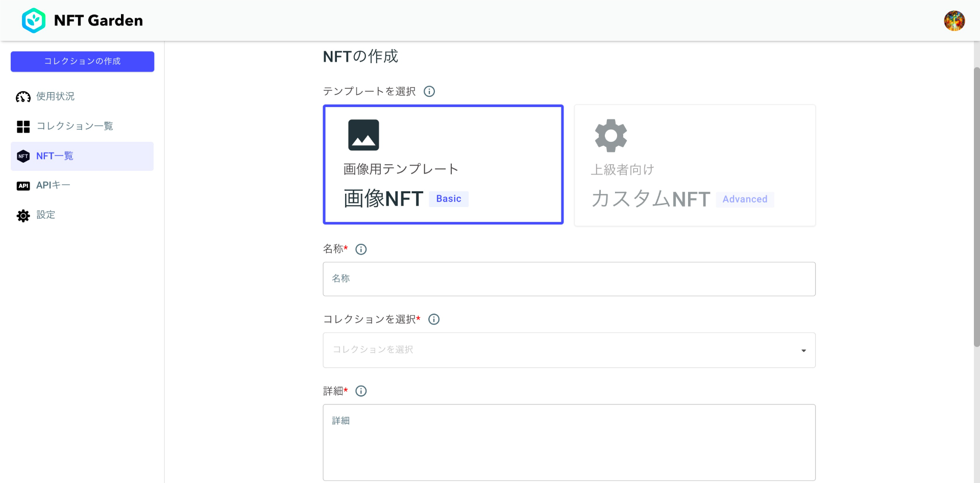The width and height of the screenshot is (980, 483).
Task: Click the grid icon beside コレクション一覧
Action: click(23, 126)
